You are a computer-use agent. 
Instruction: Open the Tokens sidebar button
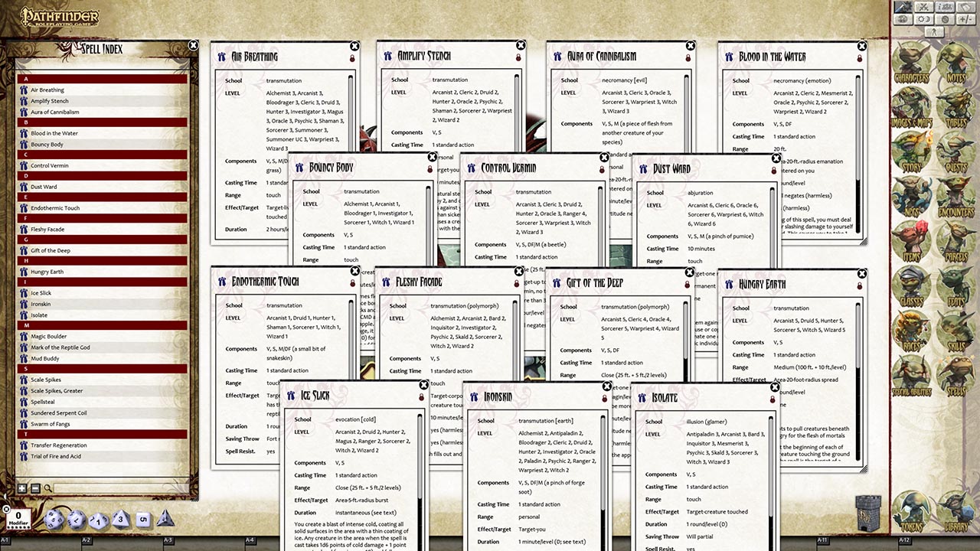click(911, 512)
